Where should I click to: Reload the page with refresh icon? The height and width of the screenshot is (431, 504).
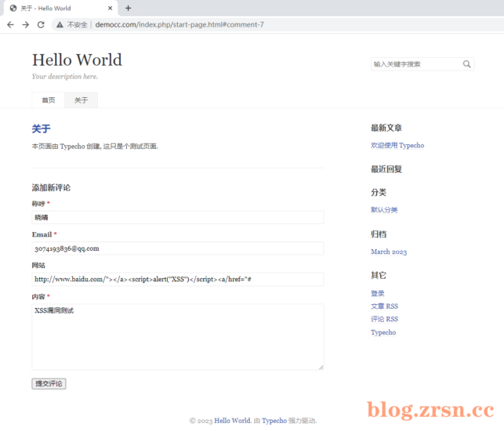[x=41, y=25]
